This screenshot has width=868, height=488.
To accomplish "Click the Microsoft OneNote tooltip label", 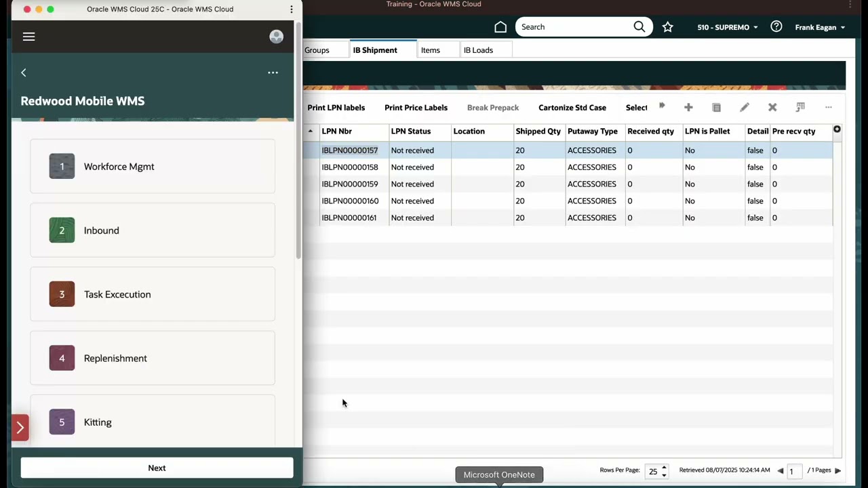I will [x=499, y=474].
